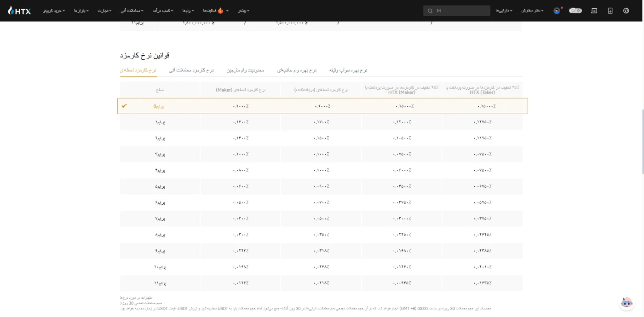Expand the خرید کریپتو menu
Image resolution: width=644 pixels, height=317 pixels.
click(x=54, y=11)
